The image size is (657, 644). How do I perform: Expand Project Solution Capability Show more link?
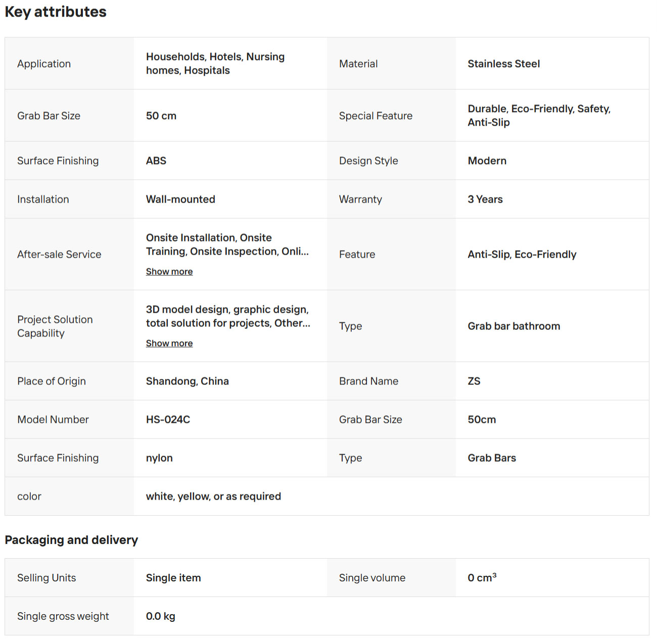coord(169,343)
